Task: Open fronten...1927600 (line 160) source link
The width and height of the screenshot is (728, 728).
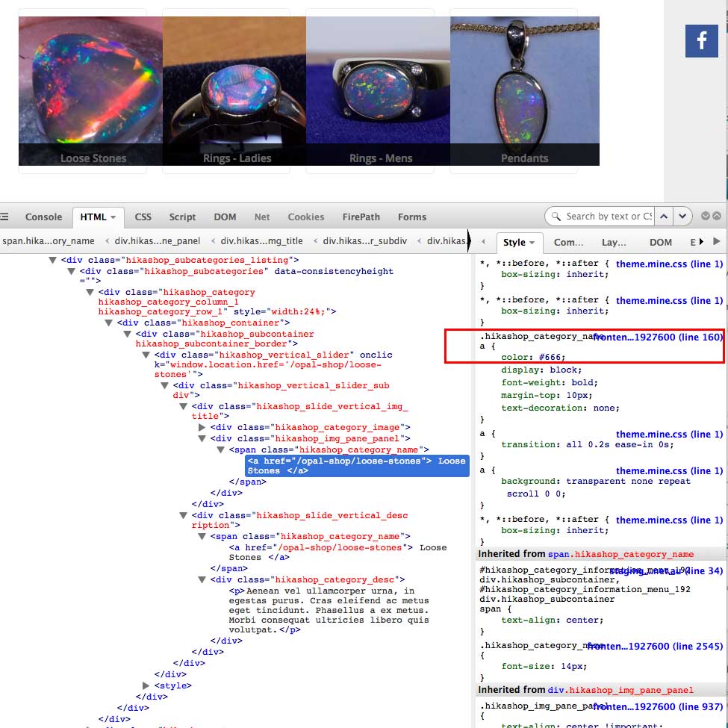Action: click(658, 337)
